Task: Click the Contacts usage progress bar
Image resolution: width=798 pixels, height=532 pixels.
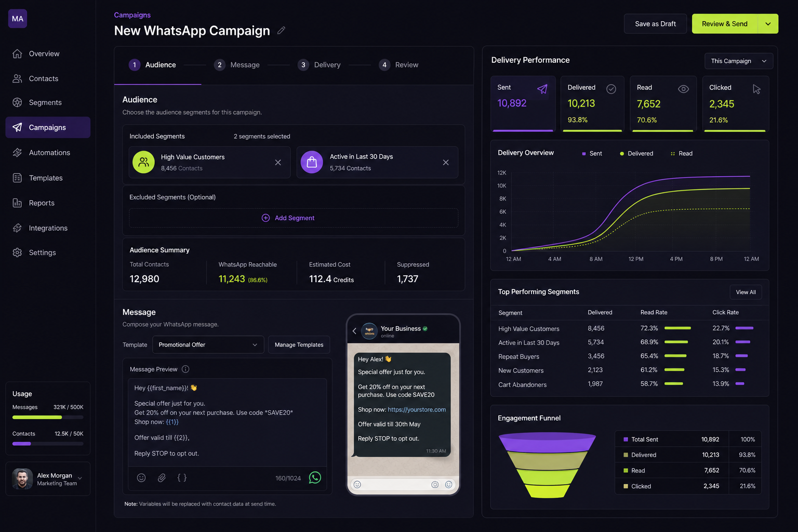Action: (48, 444)
